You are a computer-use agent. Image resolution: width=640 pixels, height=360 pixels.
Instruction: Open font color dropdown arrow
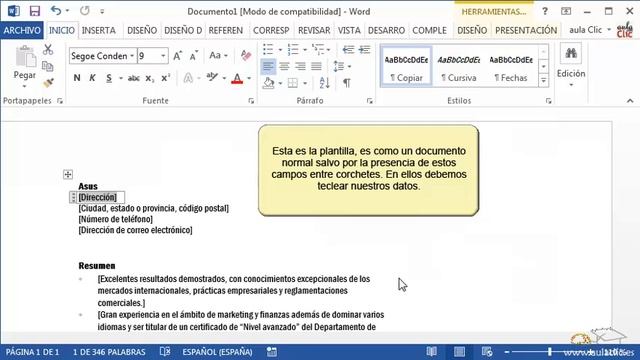point(249,78)
